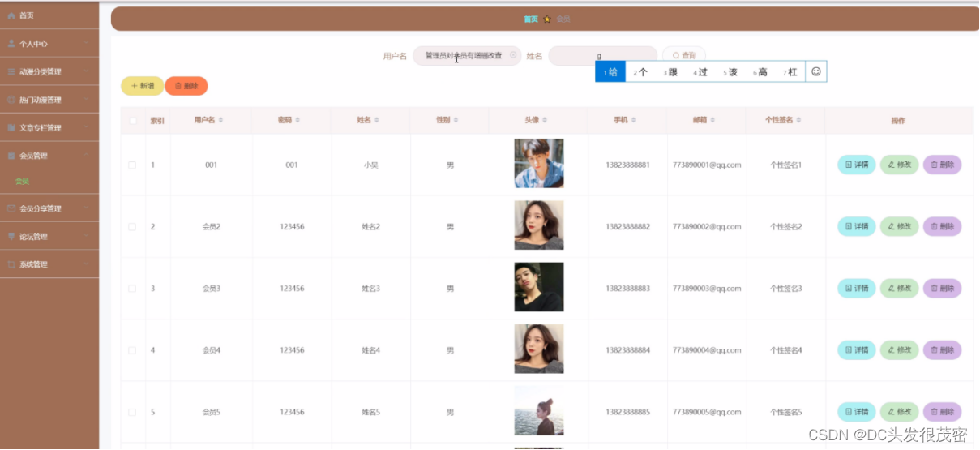Click purple 删除 for 会员5
The width and height of the screenshot is (980, 450).
(943, 412)
